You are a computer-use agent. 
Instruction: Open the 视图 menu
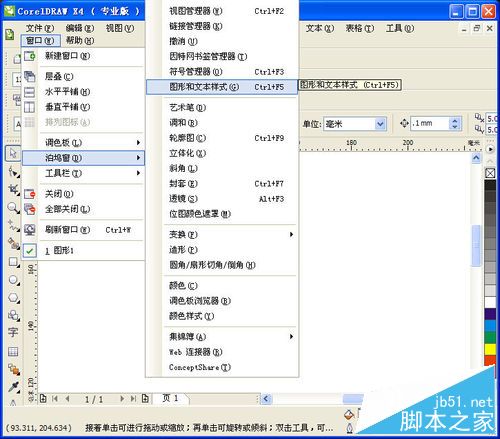[120, 29]
